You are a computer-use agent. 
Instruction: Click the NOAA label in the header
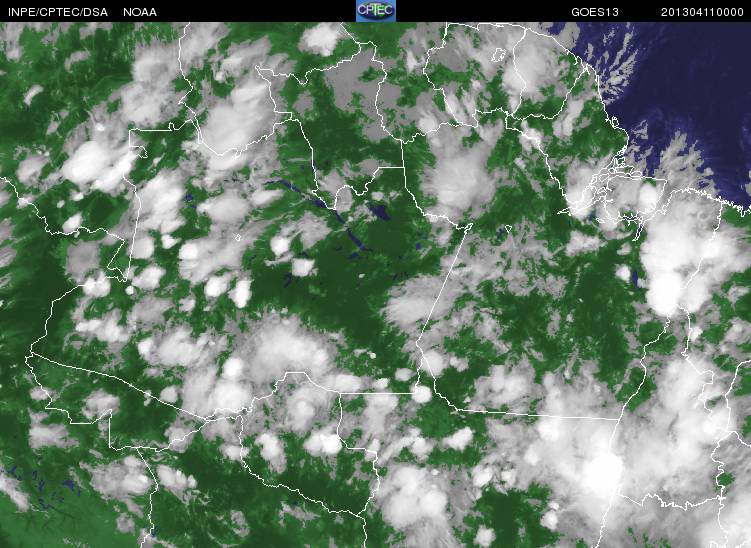pyautogui.click(x=140, y=12)
